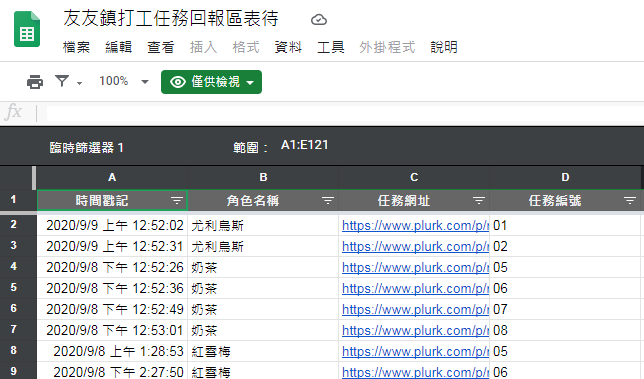Click 尤利烏斯 cell in row 2
Screen dimensions: 644x379
[263, 225]
